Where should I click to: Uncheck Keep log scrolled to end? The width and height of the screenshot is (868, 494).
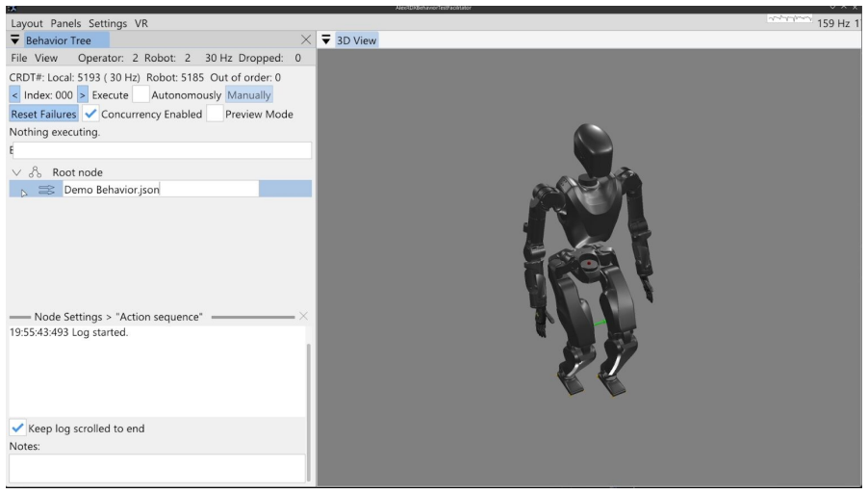17,429
